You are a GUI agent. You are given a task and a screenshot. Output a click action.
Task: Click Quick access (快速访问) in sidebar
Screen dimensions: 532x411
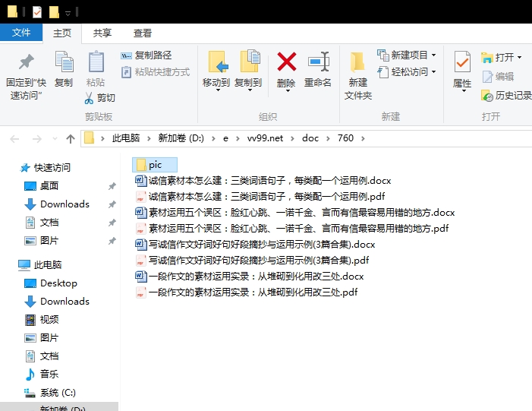pyautogui.click(x=45, y=168)
